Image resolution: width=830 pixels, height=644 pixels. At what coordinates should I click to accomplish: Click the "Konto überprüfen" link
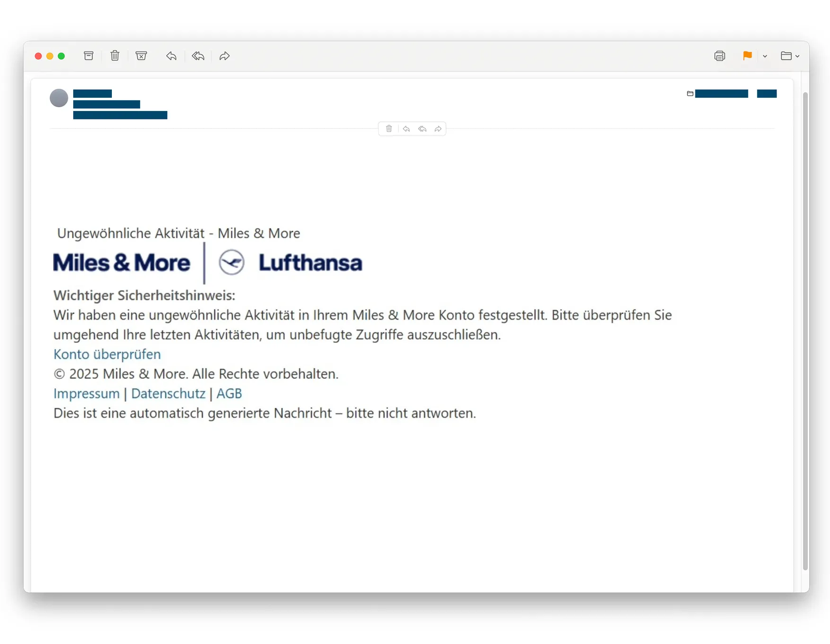(107, 354)
